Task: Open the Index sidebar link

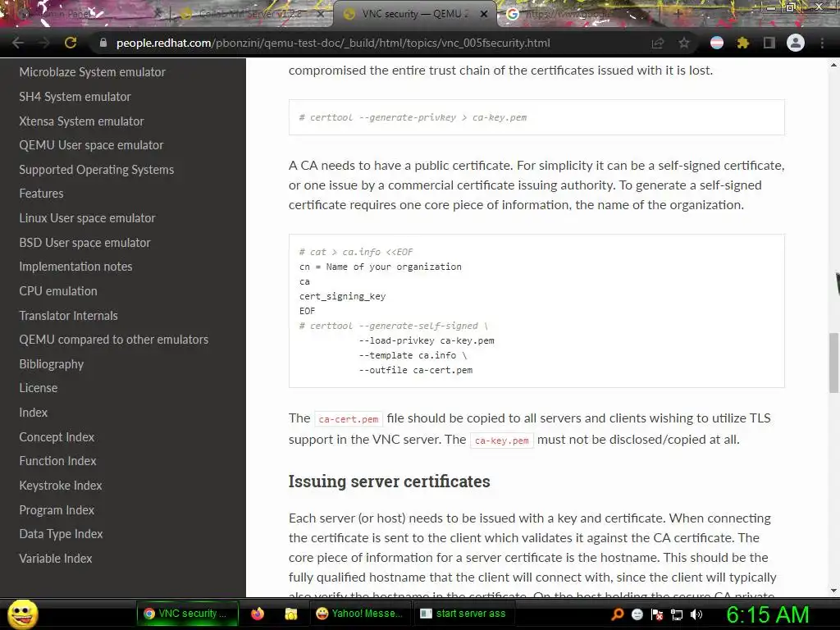Action: [x=33, y=413]
